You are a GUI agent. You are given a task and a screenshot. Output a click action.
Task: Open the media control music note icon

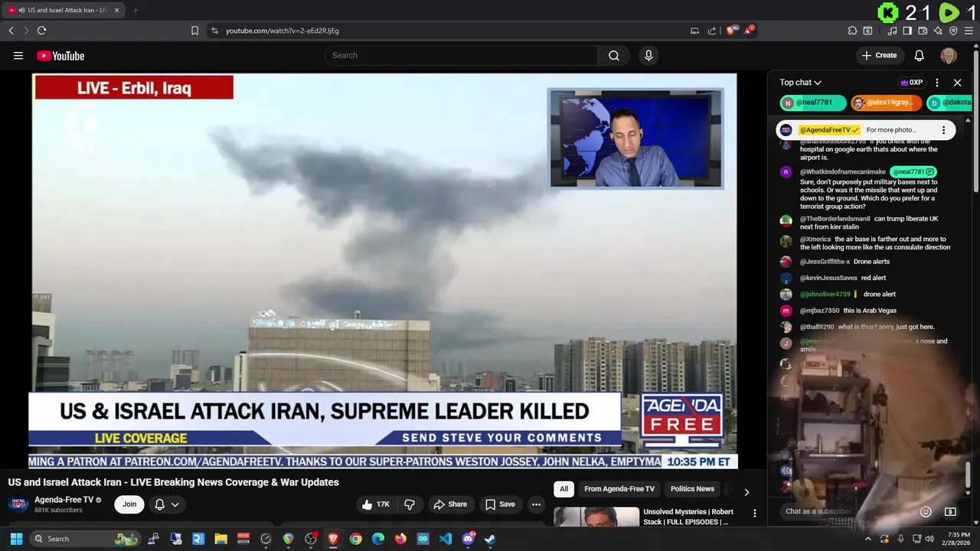pyautogui.click(x=892, y=31)
